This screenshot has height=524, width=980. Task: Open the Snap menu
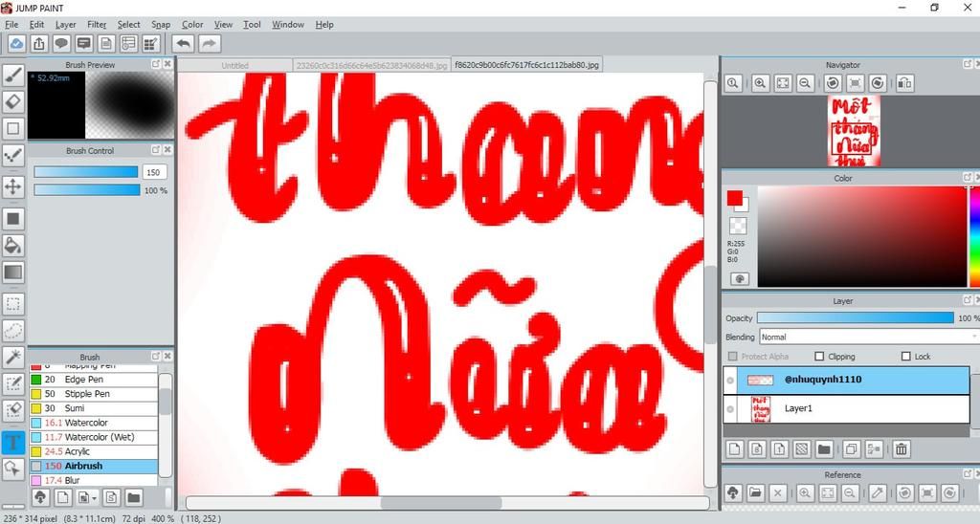[x=161, y=24]
